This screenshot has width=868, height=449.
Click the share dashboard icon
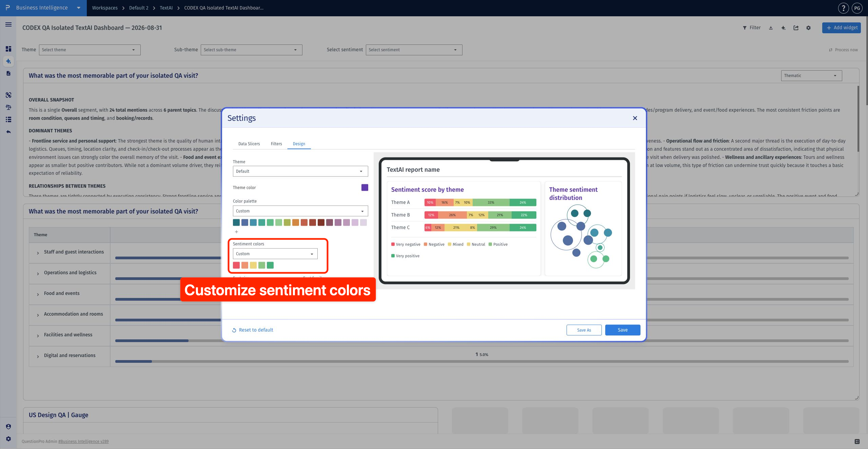(x=796, y=28)
